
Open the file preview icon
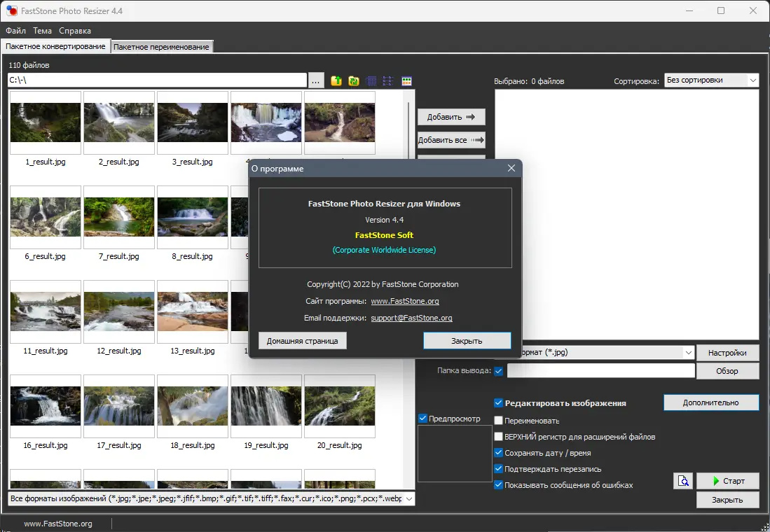click(682, 481)
